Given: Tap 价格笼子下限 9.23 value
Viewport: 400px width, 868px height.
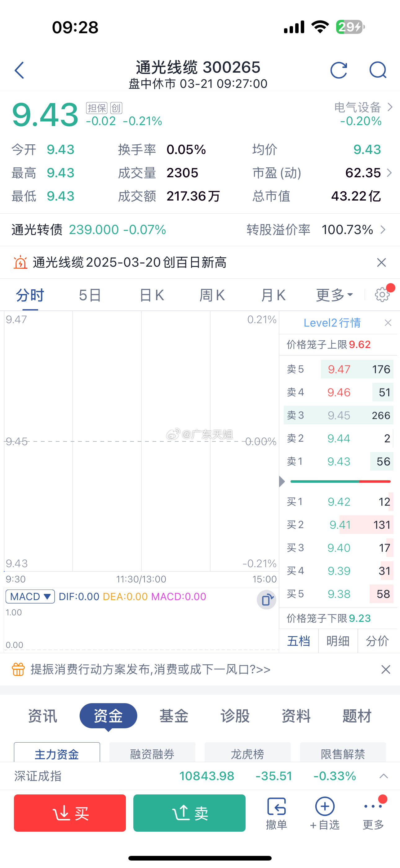Looking at the screenshot, I should click(x=360, y=618).
